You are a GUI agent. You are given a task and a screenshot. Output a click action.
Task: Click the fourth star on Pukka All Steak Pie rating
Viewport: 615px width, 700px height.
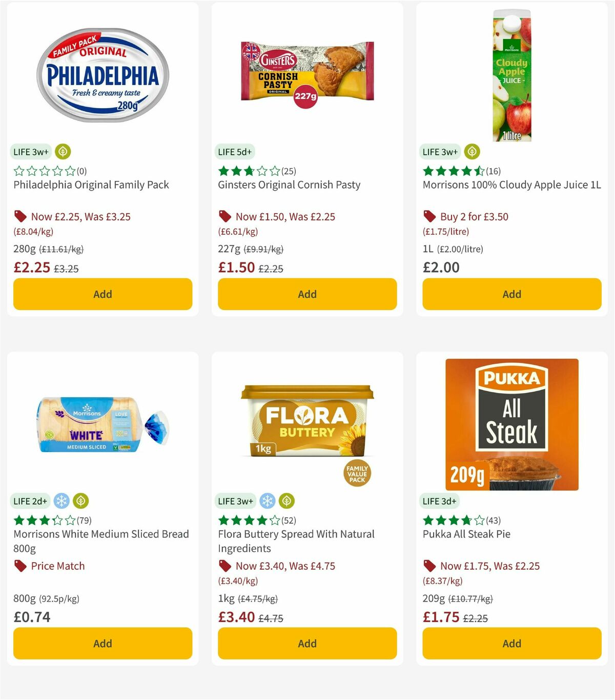coord(468,520)
